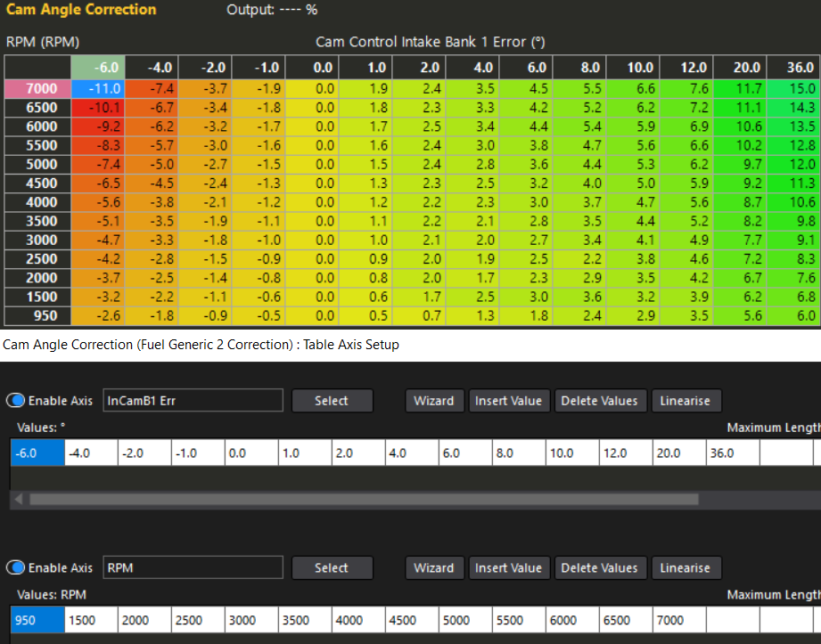821x644 pixels.
Task: Toggle Enable Axis for RPM axis
Action: pos(17,568)
